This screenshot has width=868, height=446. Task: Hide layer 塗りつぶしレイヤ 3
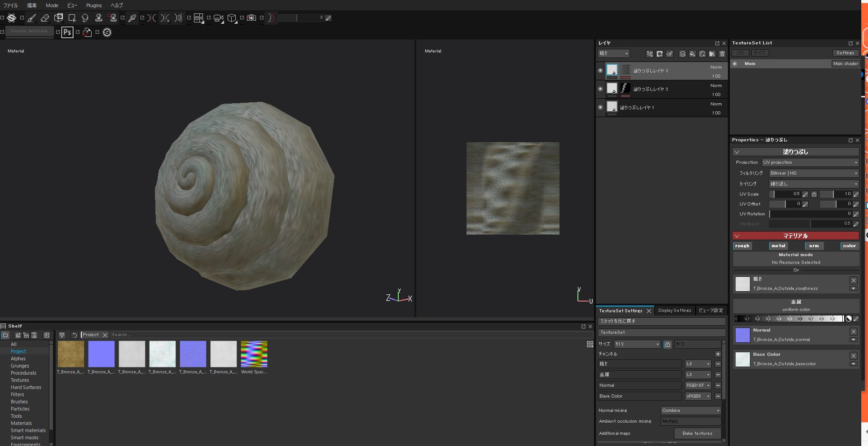[600, 70]
